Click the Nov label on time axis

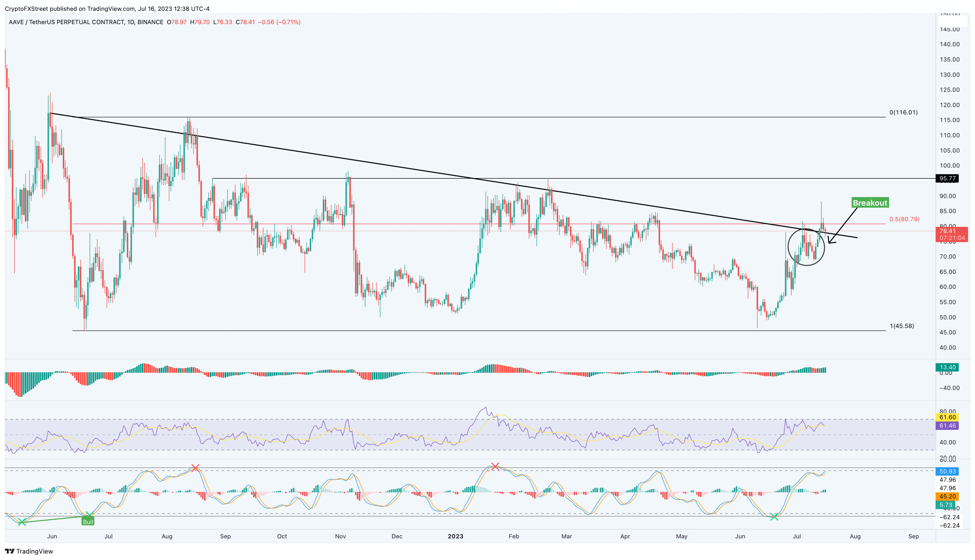coord(340,536)
